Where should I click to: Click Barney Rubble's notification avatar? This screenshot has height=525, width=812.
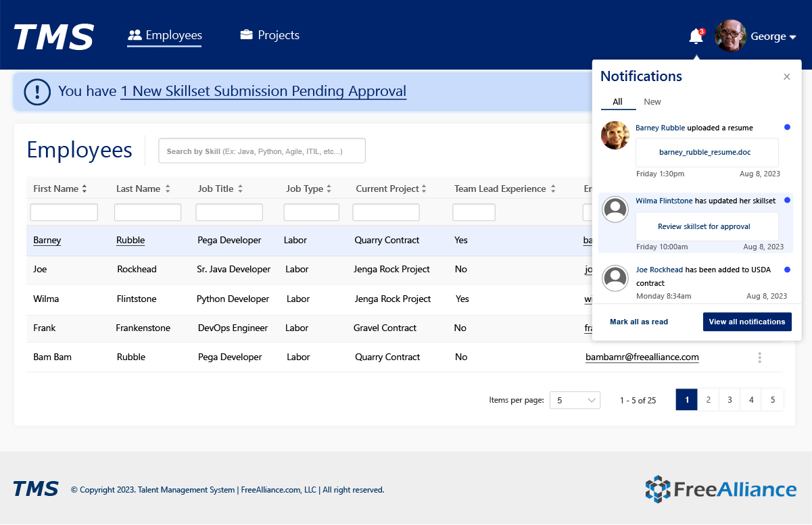(615, 135)
